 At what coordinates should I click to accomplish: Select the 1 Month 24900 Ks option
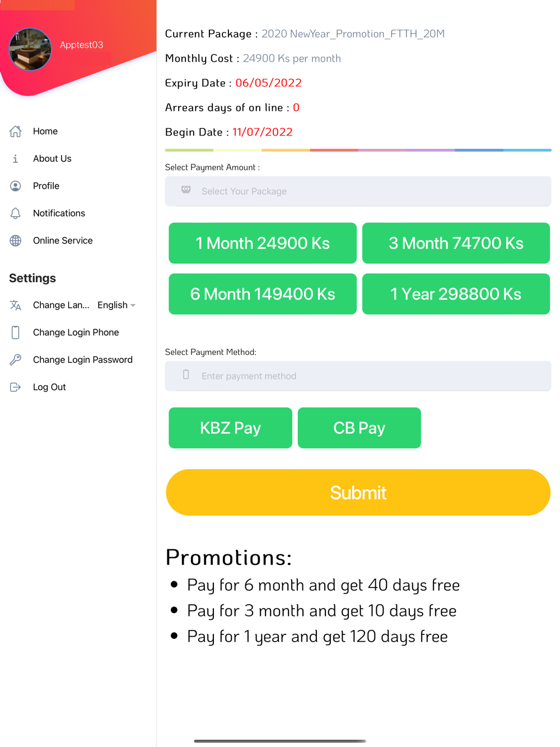tap(263, 244)
